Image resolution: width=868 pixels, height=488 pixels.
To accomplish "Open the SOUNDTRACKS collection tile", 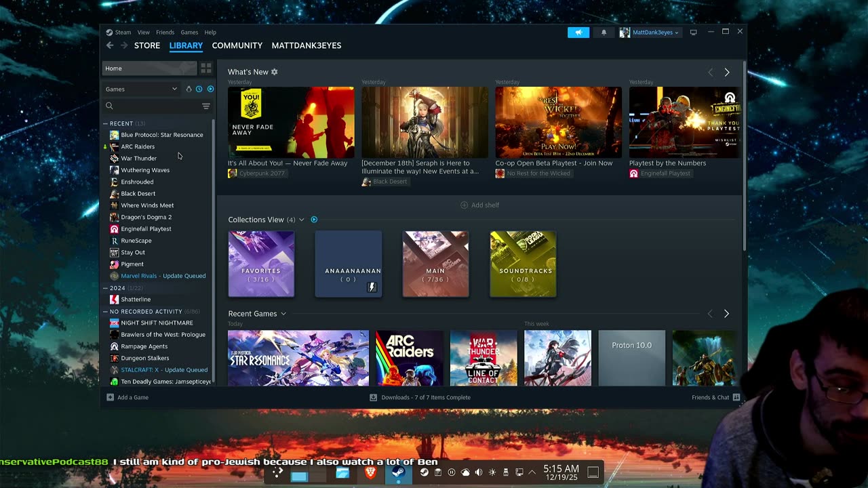I will tap(523, 264).
